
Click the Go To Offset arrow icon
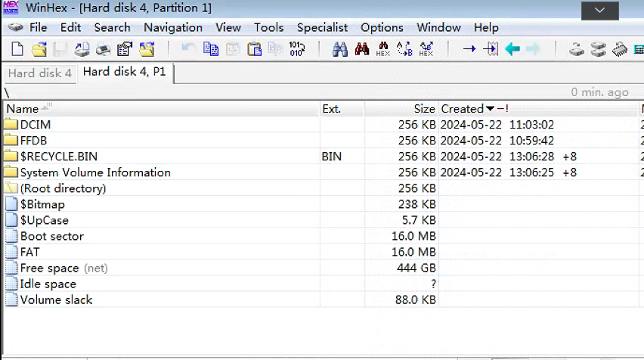pyautogui.click(x=469, y=49)
